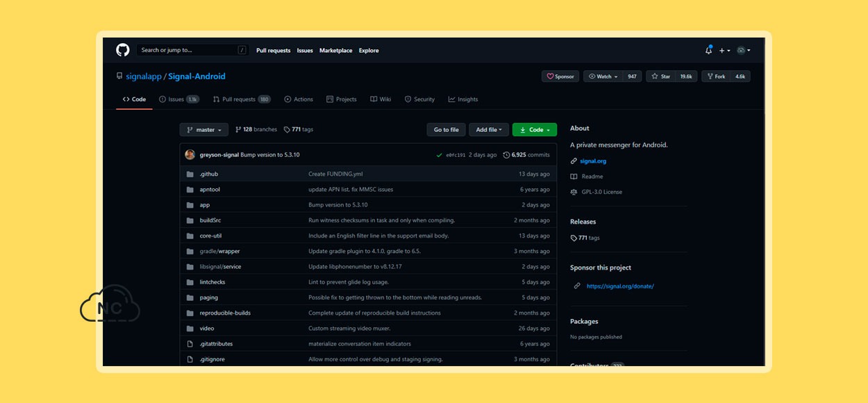Click the libsignal/service folder icon
Image resolution: width=868 pixels, height=403 pixels.
point(190,266)
